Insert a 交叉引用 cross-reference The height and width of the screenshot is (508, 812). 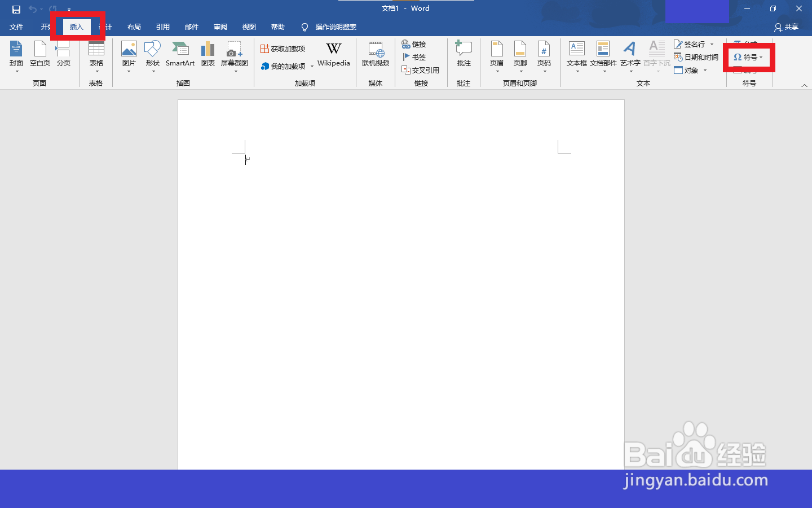(x=421, y=70)
